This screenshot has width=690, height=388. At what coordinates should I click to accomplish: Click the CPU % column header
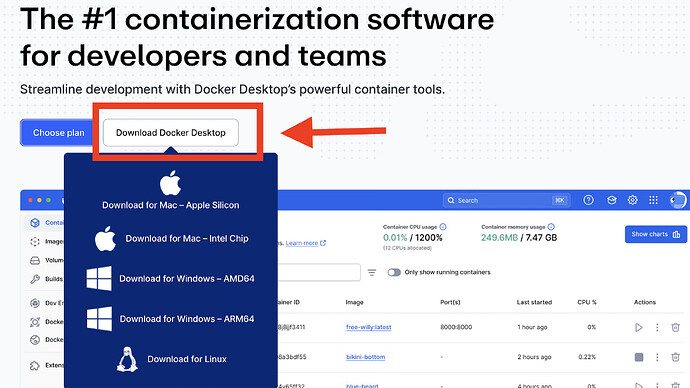[587, 302]
